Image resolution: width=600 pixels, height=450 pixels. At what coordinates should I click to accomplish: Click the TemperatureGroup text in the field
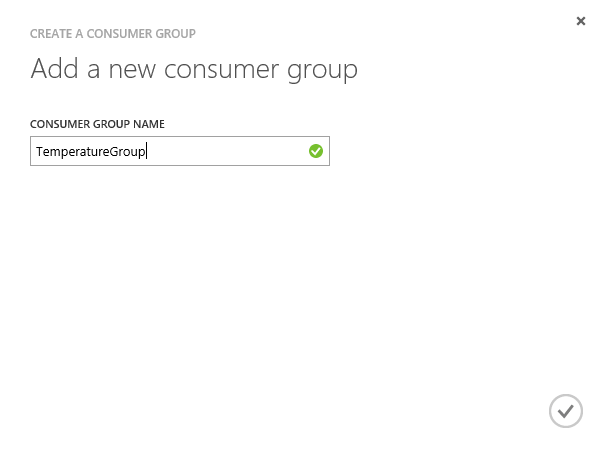coord(91,152)
